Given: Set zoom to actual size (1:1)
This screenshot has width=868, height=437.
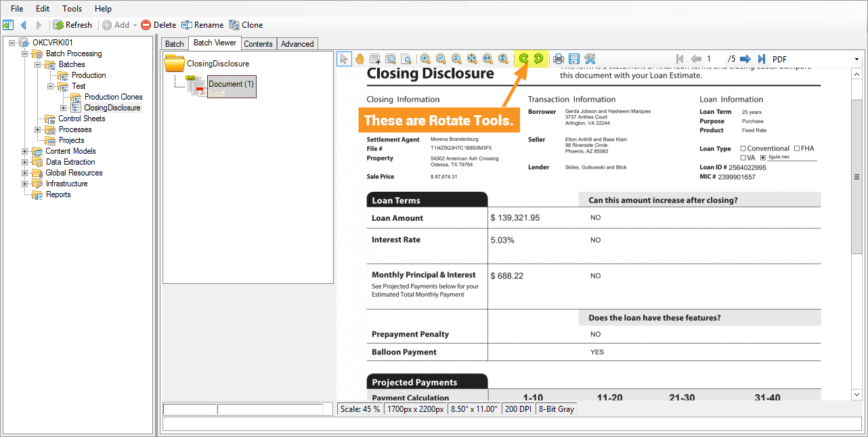Looking at the screenshot, I should point(456,59).
